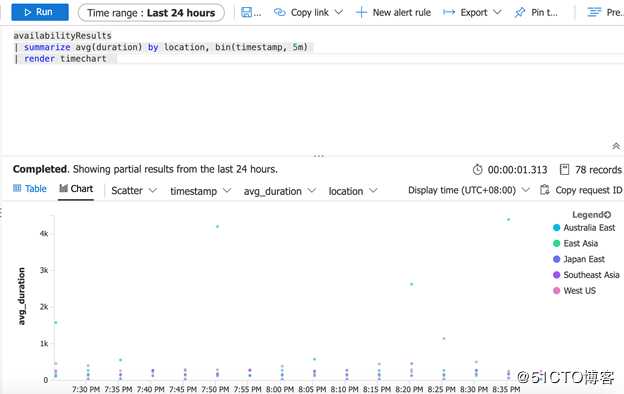Click the Australia East teal color dot
The image size is (624, 394).
coord(557,228)
